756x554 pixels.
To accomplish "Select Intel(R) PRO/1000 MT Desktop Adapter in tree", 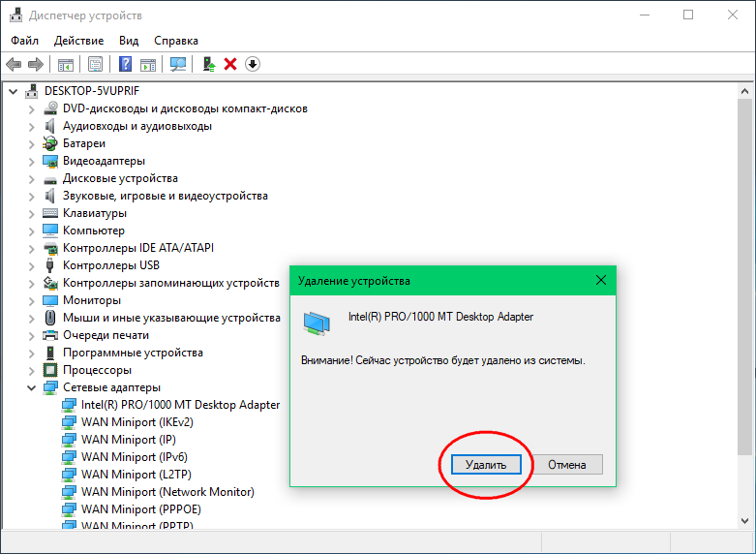I will pos(180,405).
